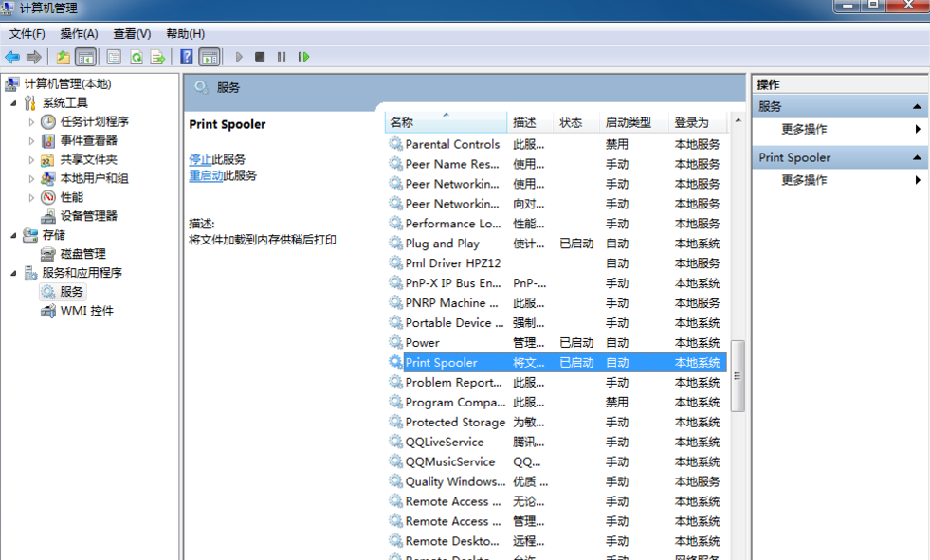Image resolution: width=930 pixels, height=560 pixels.
Task: Select the Parental Controls service row
Action: pos(556,144)
